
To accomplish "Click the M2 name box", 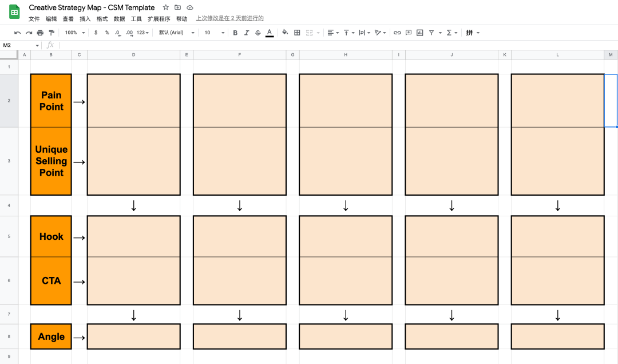I will (x=21, y=45).
